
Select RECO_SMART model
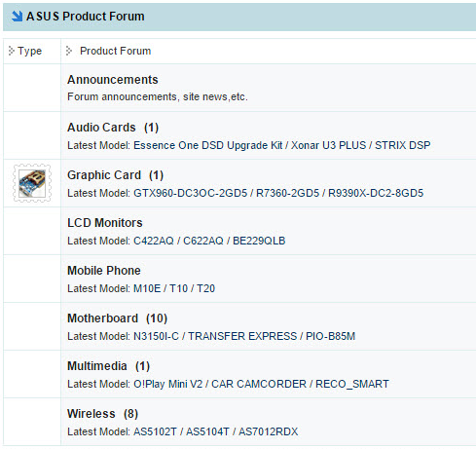tap(352, 384)
